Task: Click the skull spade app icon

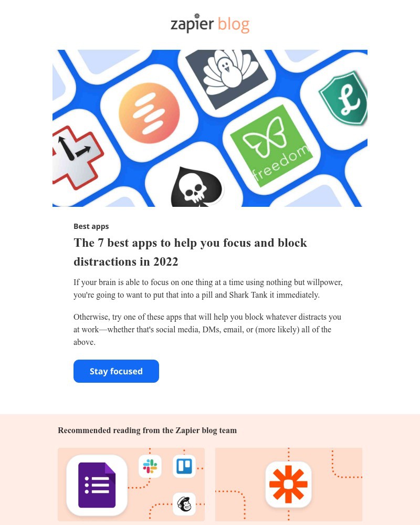Action: 196,187
